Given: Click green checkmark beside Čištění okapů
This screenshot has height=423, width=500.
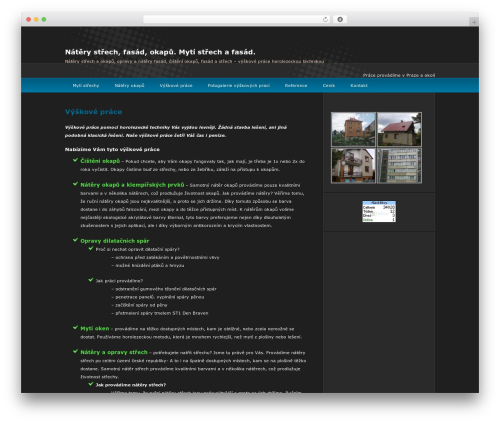Looking at the screenshot, I should pos(75,160).
